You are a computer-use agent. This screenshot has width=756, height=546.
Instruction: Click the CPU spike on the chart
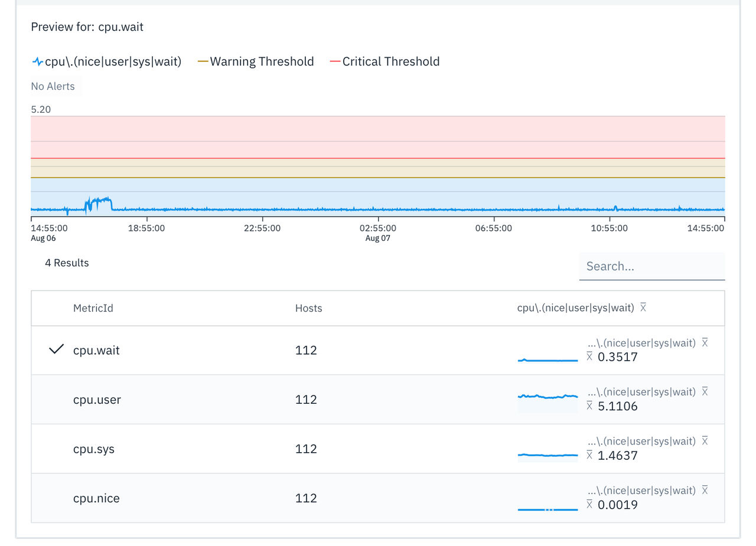tap(99, 203)
